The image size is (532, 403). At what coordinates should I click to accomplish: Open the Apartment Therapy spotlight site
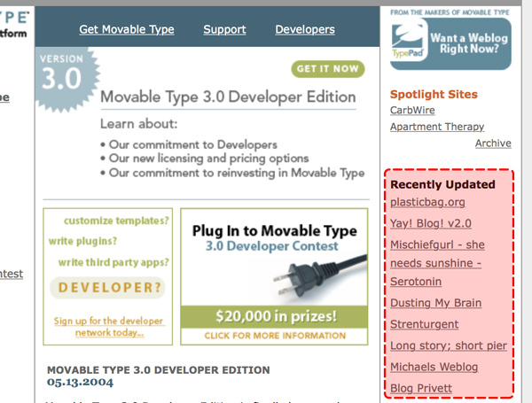tap(437, 127)
